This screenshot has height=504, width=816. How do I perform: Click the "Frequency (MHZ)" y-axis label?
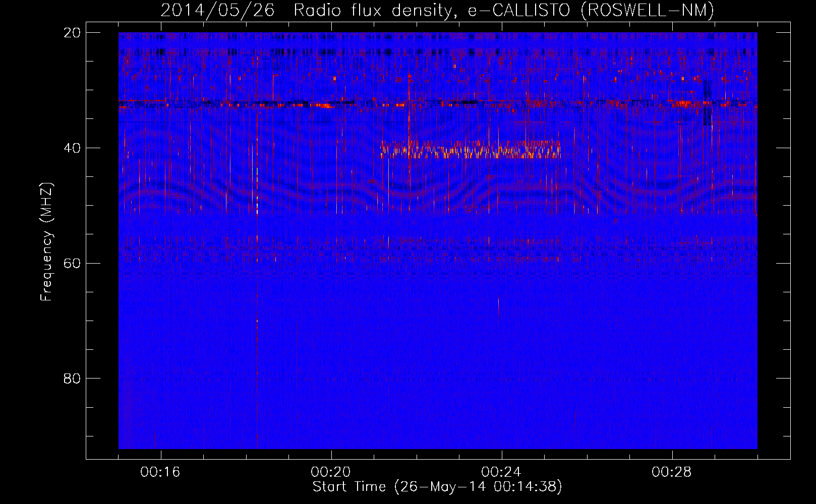(46, 242)
